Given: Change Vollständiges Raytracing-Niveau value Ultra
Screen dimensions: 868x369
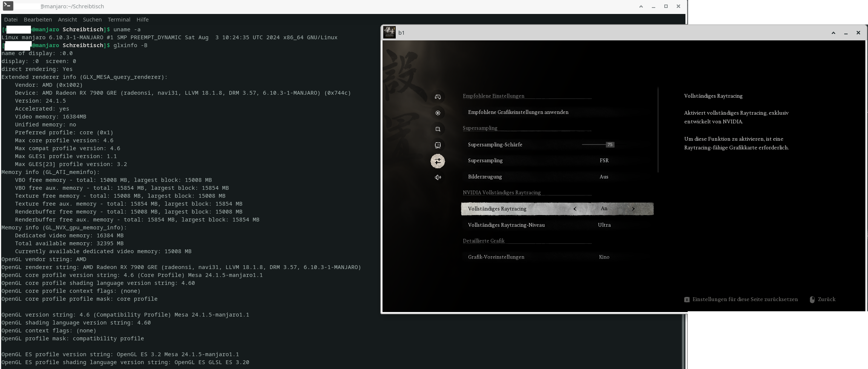Looking at the screenshot, I should pyautogui.click(x=604, y=225).
